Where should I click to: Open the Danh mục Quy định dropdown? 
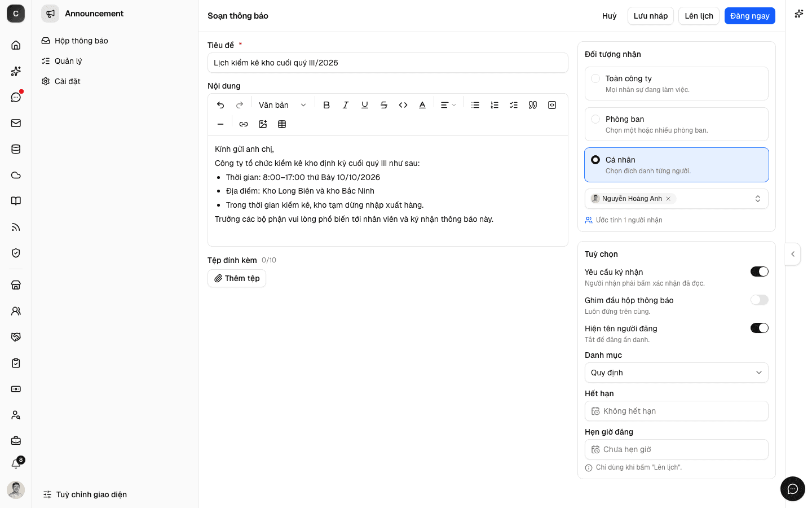point(677,373)
